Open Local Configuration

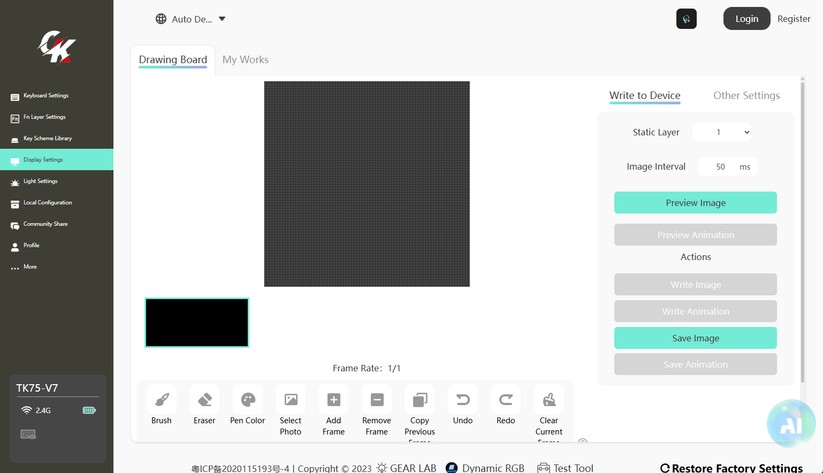pos(57,203)
